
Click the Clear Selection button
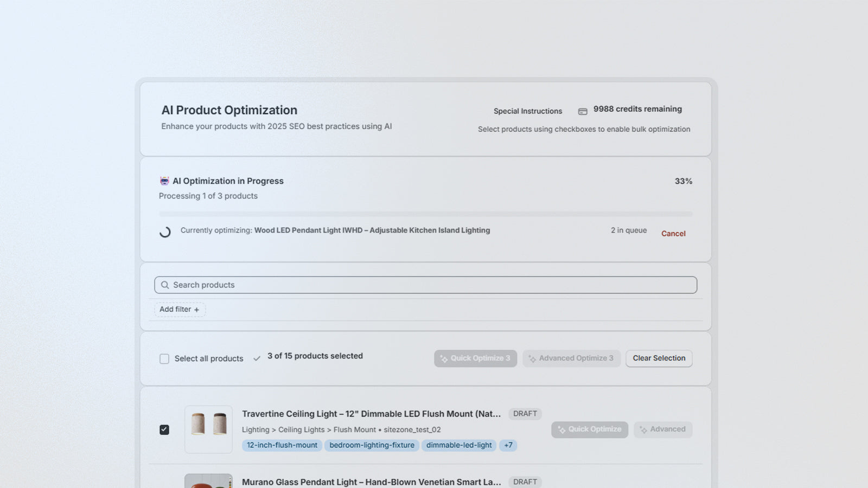[659, 358]
